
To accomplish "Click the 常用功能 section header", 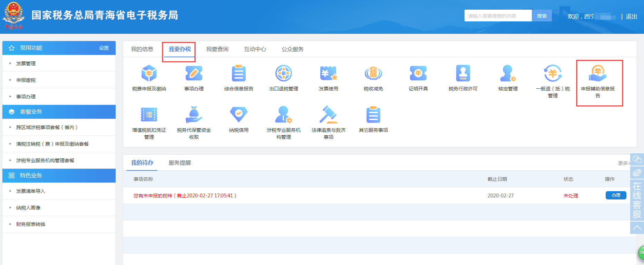I will pos(59,48).
